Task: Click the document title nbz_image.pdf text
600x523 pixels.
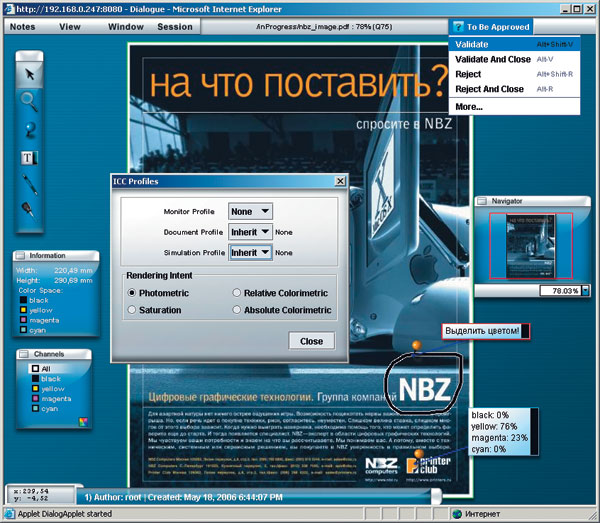Action: tap(323, 27)
